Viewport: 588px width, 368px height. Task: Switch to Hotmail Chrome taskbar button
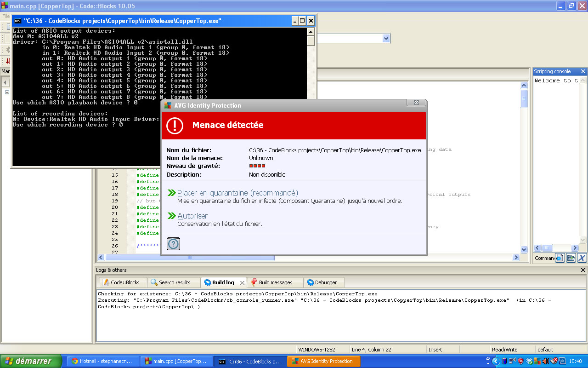103,361
